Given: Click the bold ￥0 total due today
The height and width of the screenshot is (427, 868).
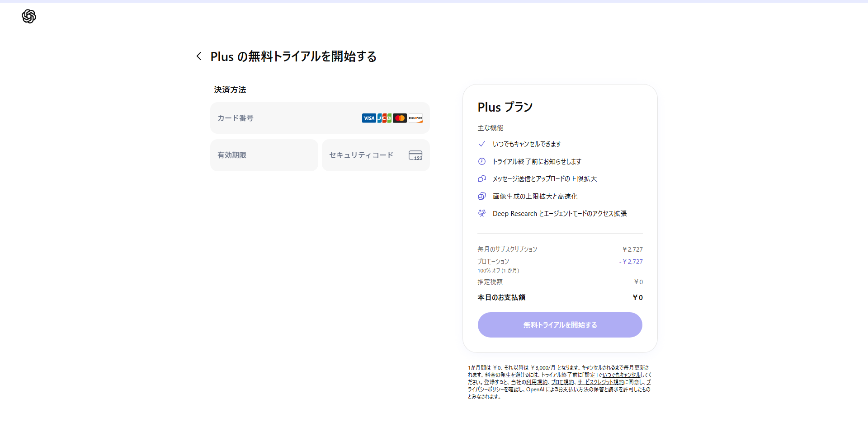Looking at the screenshot, I should [637, 297].
